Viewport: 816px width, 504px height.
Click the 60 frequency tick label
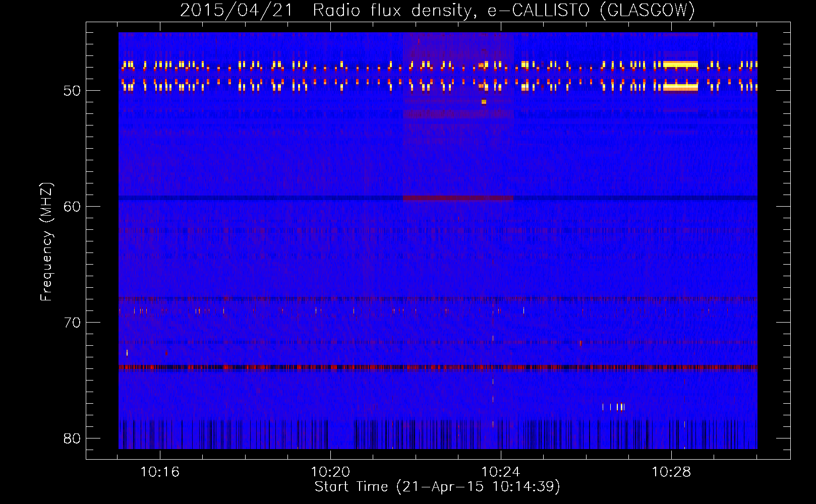pos(72,207)
